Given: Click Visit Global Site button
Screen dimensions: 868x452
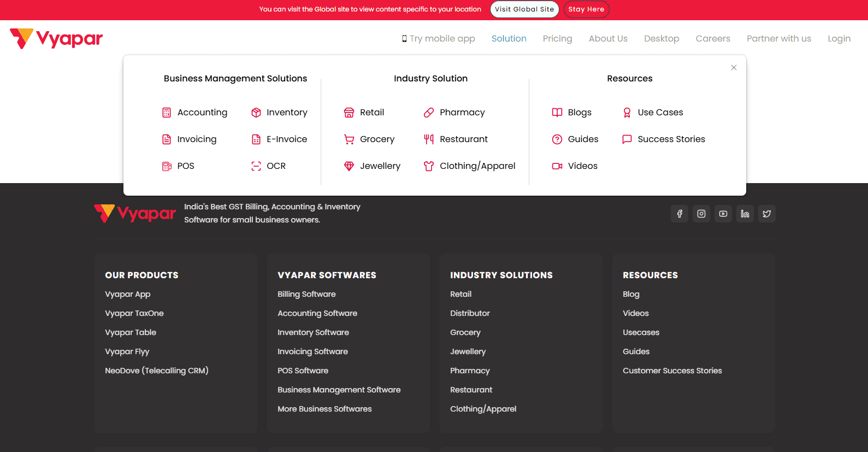Looking at the screenshot, I should 524,9.
